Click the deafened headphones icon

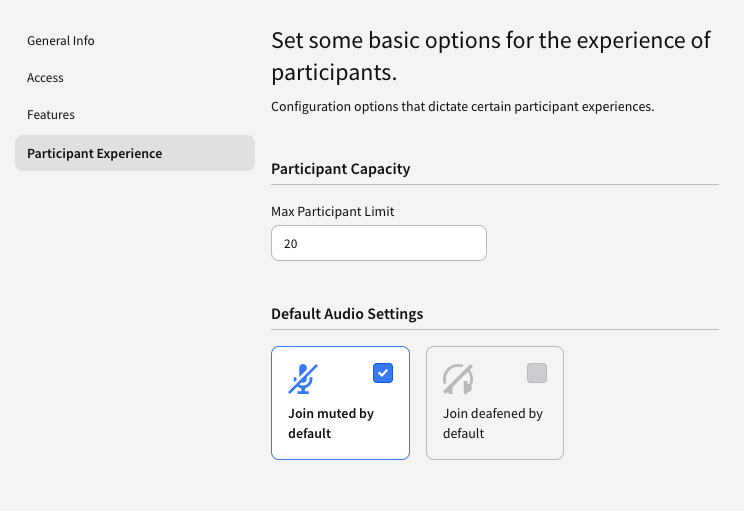[458, 379]
